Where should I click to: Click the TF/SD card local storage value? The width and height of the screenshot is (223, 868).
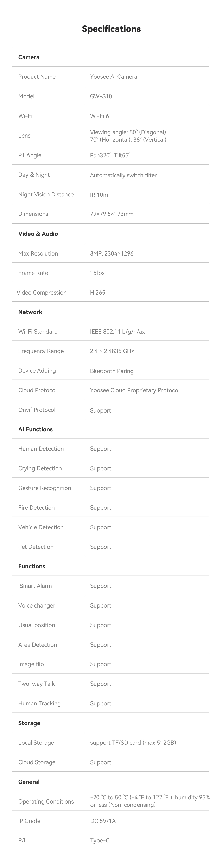pos(133,743)
